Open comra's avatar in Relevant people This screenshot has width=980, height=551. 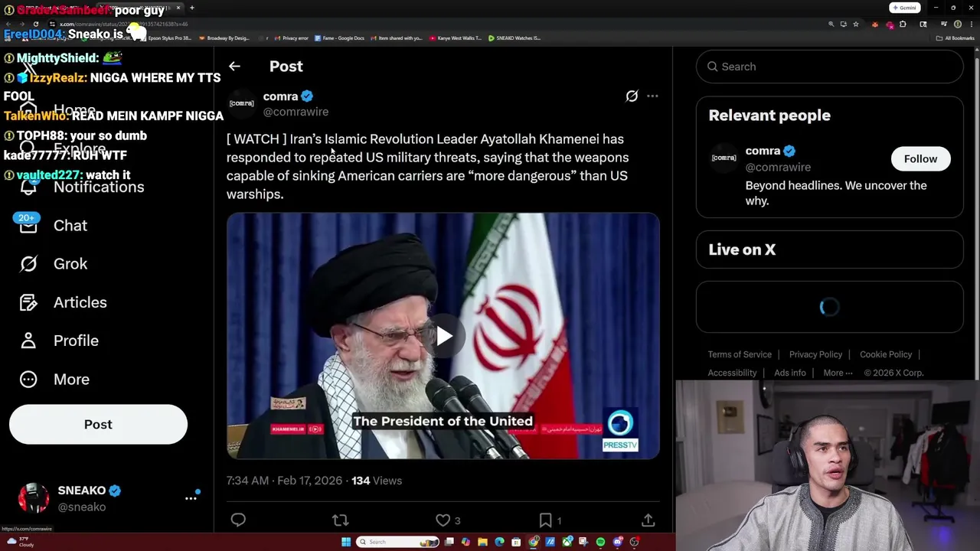click(724, 158)
